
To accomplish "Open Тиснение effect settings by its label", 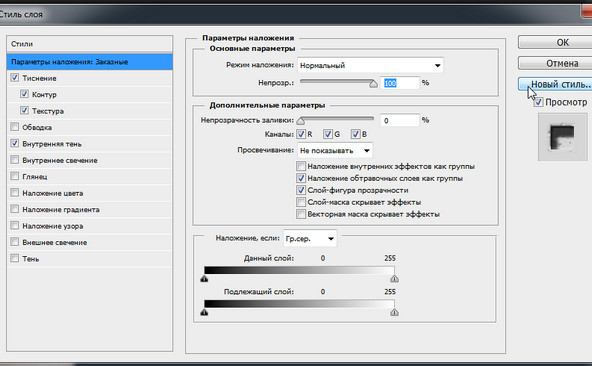I will tap(39, 78).
